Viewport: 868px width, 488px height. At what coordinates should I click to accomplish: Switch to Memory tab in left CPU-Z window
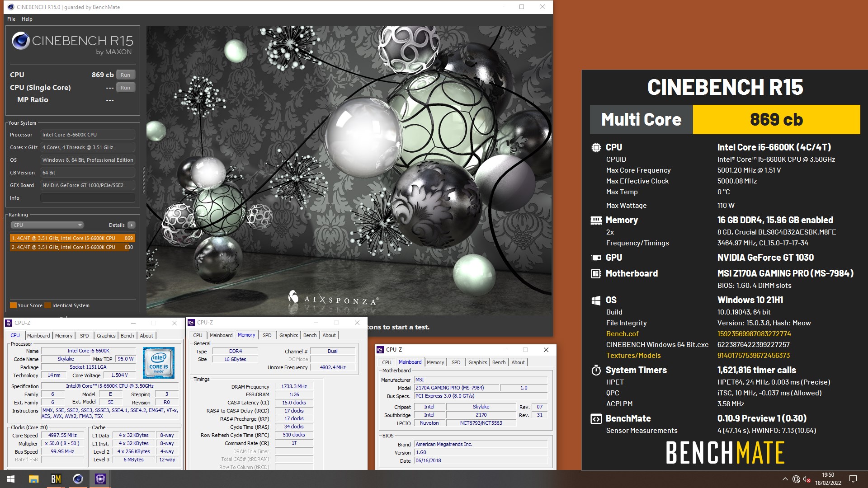tap(64, 336)
